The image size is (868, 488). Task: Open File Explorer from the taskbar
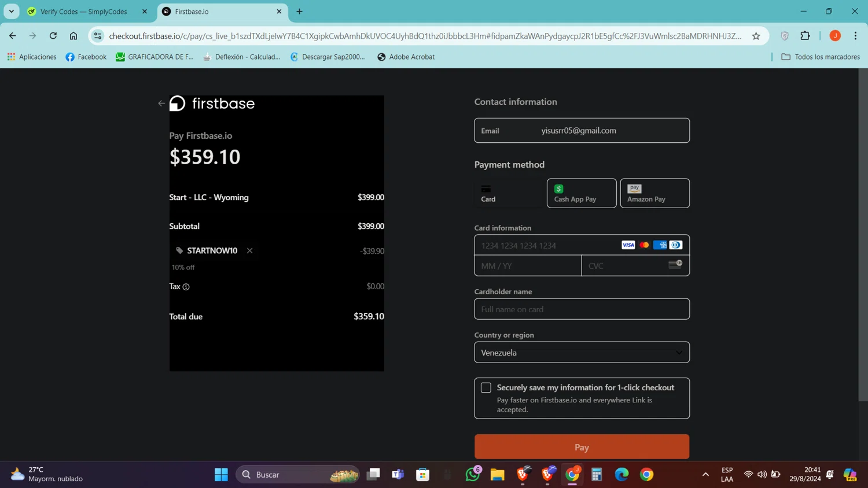click(498, 475)
